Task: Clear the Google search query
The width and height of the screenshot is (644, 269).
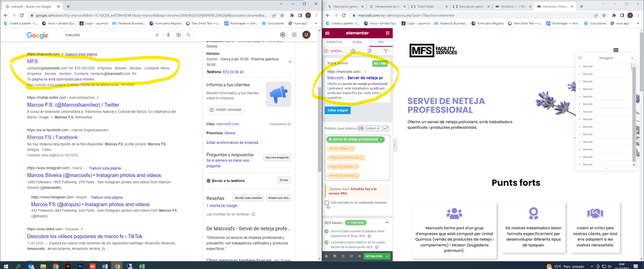Action: (157, 35)
